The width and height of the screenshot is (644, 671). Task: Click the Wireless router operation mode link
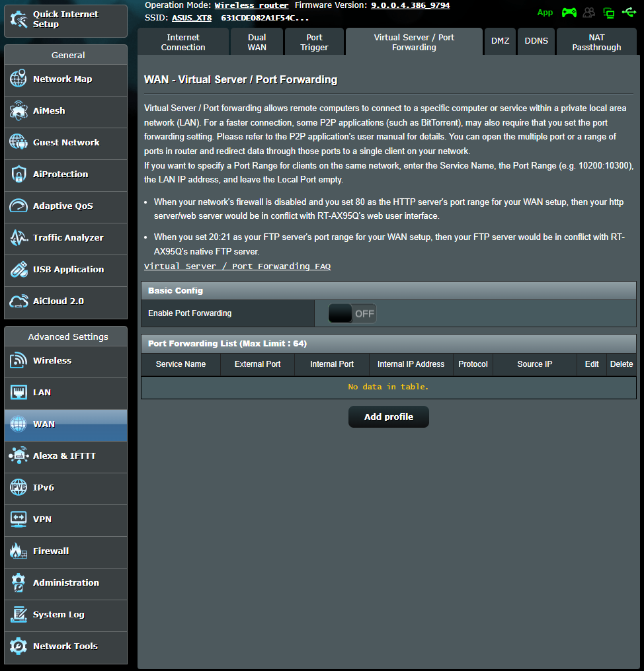point(252,5)
